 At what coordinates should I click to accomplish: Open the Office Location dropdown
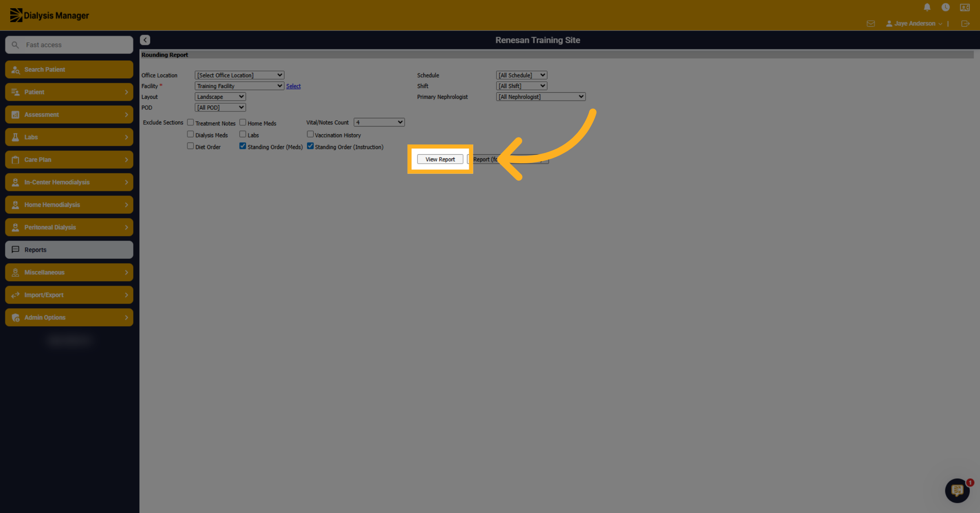click(239, 75)
